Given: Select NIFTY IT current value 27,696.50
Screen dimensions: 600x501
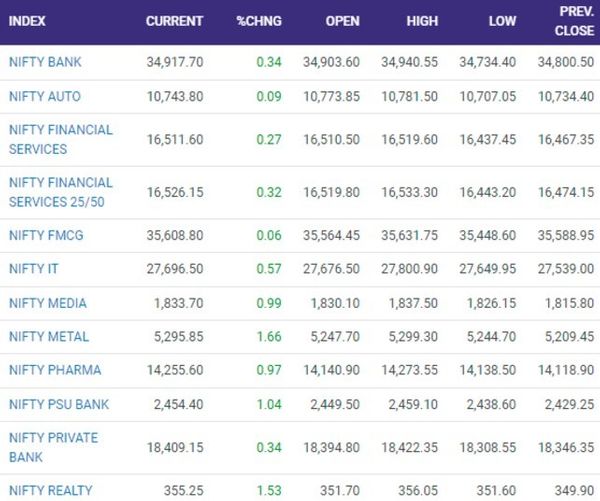Looking at the screenshot, I should click(x=175, y=269).
